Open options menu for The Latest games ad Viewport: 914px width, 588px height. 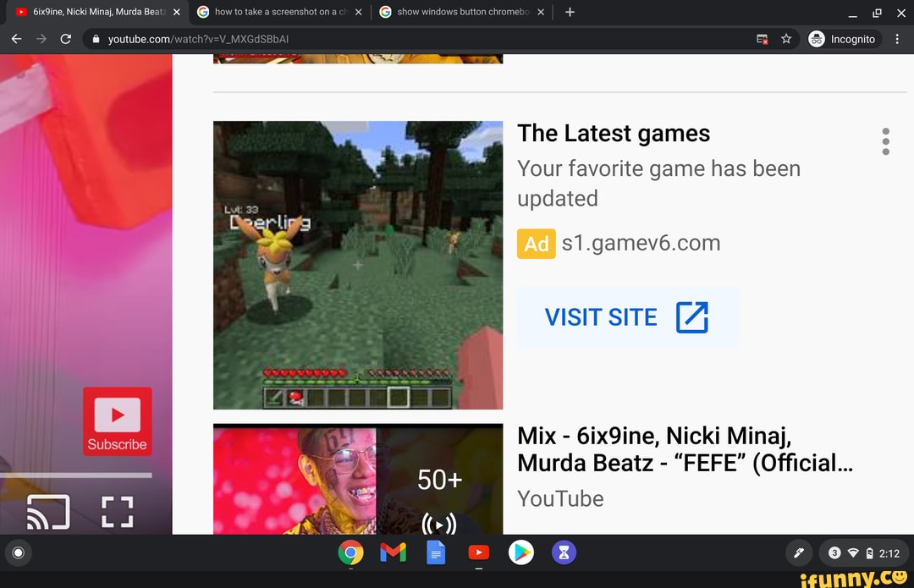coord(885,141)
